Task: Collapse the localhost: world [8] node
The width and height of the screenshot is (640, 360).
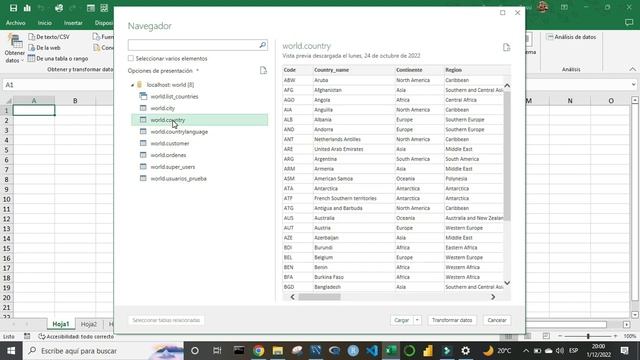Action: pyautogui.click(x=132, y=85)
